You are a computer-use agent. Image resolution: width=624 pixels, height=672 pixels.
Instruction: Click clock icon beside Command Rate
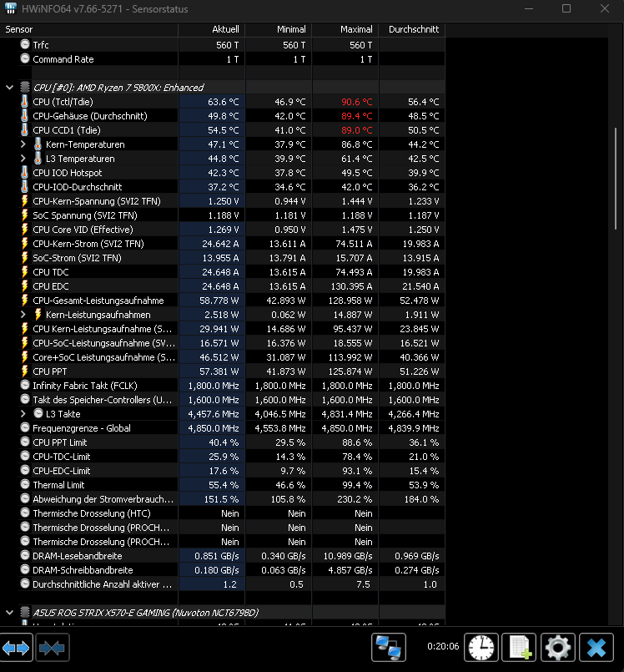click(x=25, y=58)
